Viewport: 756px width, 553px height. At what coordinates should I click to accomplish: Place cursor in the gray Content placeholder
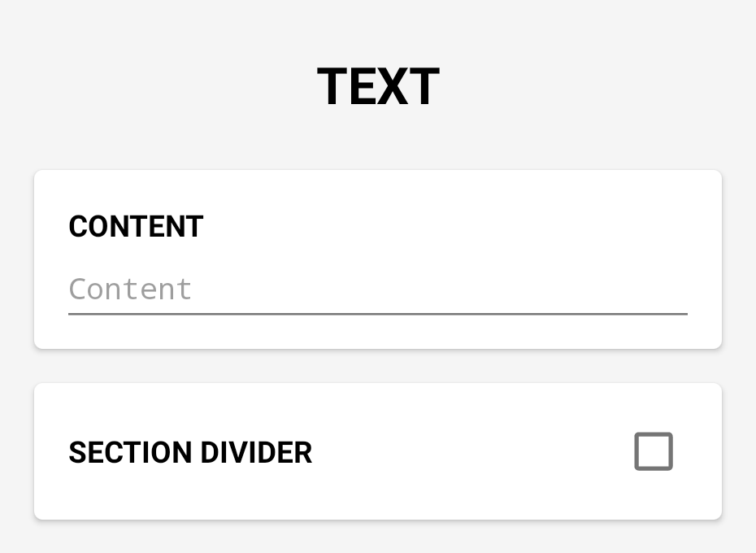pos(131,290)
